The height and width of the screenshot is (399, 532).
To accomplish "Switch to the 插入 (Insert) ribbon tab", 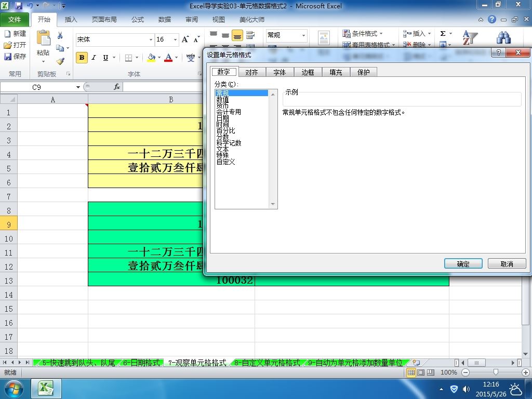I will (x=71, y=20).
